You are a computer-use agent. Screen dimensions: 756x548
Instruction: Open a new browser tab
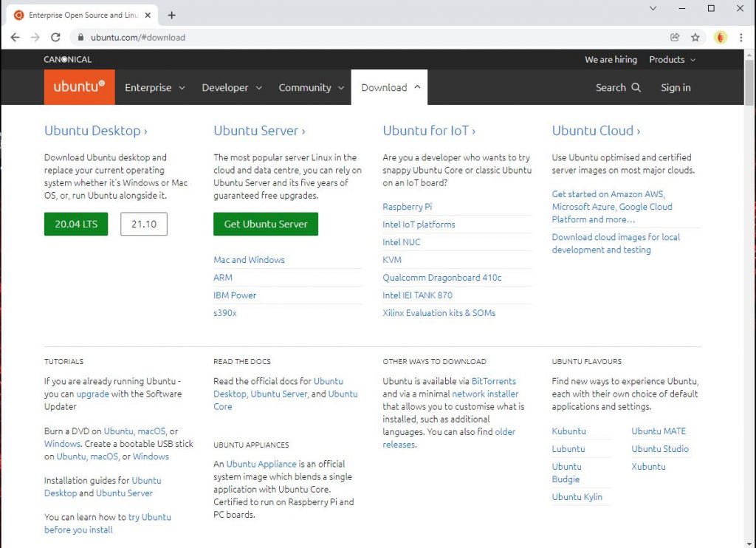[171, 15]
